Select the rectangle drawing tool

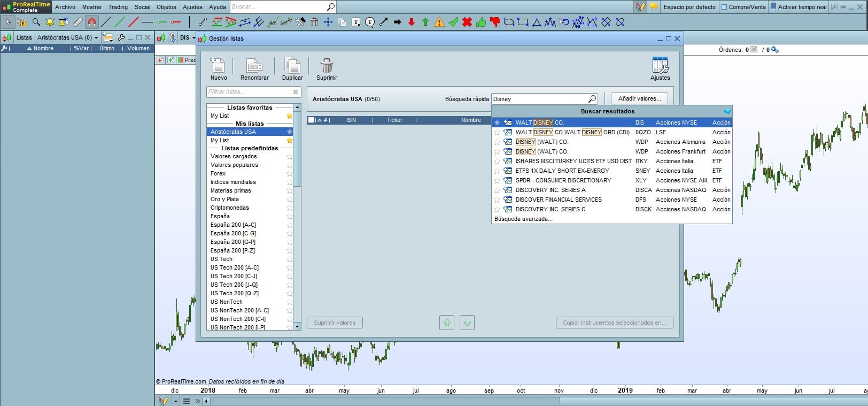coord(523,22)
